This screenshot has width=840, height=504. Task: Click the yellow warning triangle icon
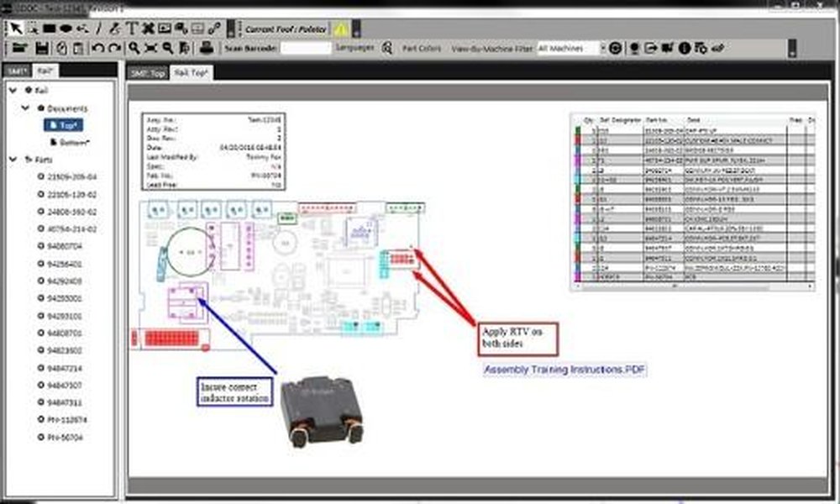(340, 29)
